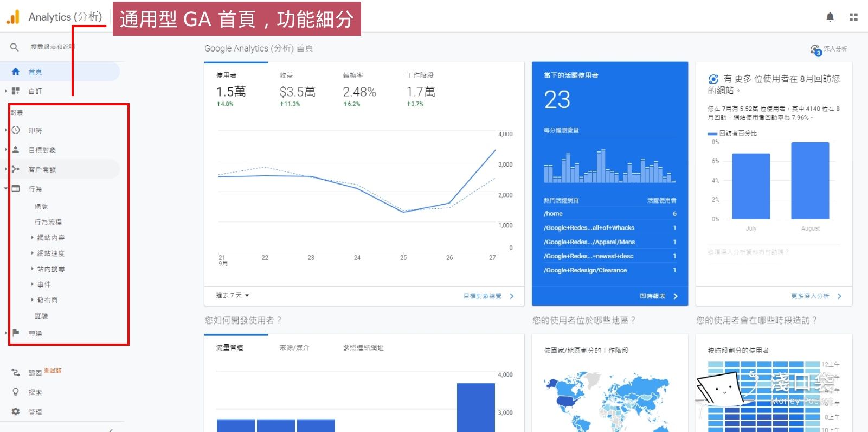Click the world map by country sessions
This screenshot has height=432, width=868.
click(x=607, y=402)
